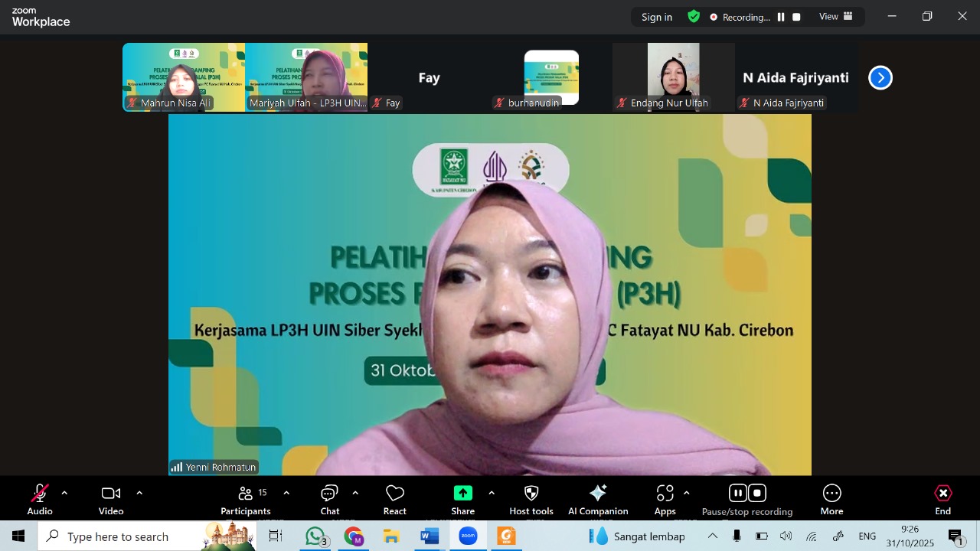
Task: Open the View layout menu
Action: (835, 17)
